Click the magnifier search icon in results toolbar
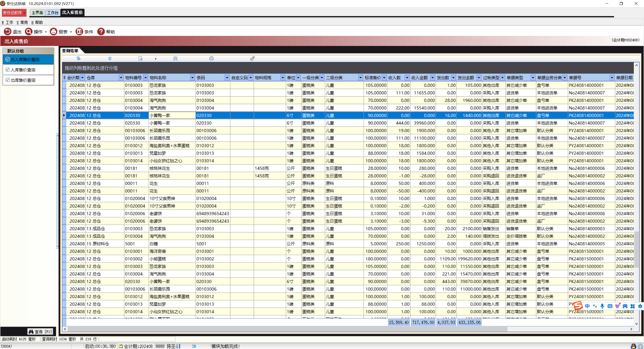The image size is (644, 349). click(x=175, y=59)
